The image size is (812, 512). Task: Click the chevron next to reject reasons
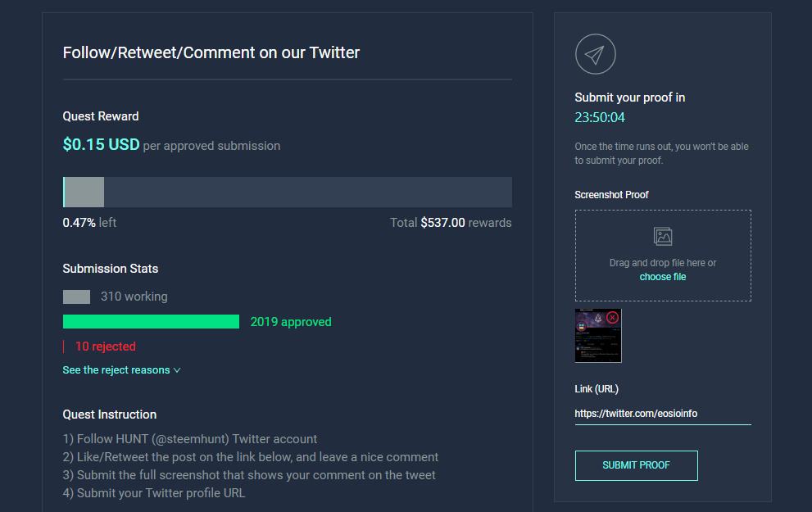tap(177, 370)
